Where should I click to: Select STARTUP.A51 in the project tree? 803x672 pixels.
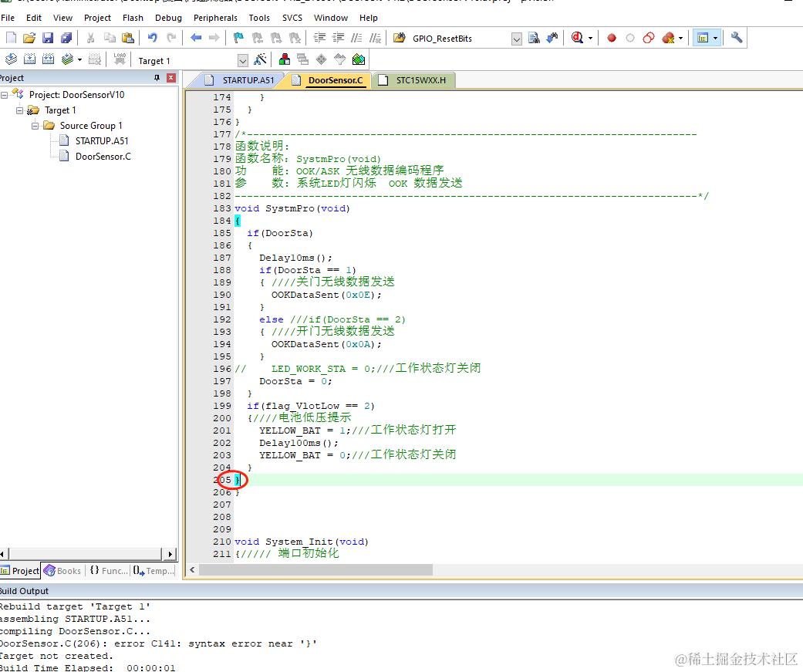[x=102, y=141]
